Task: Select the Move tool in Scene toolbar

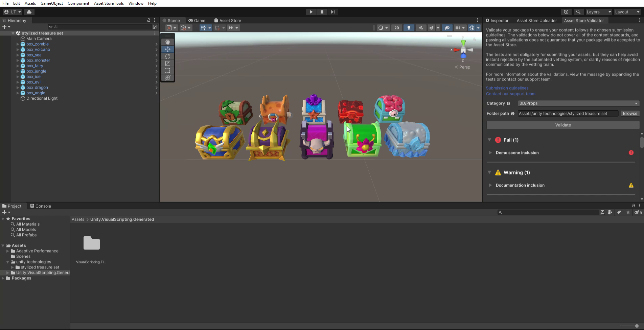Action: (x=167, y=49)
